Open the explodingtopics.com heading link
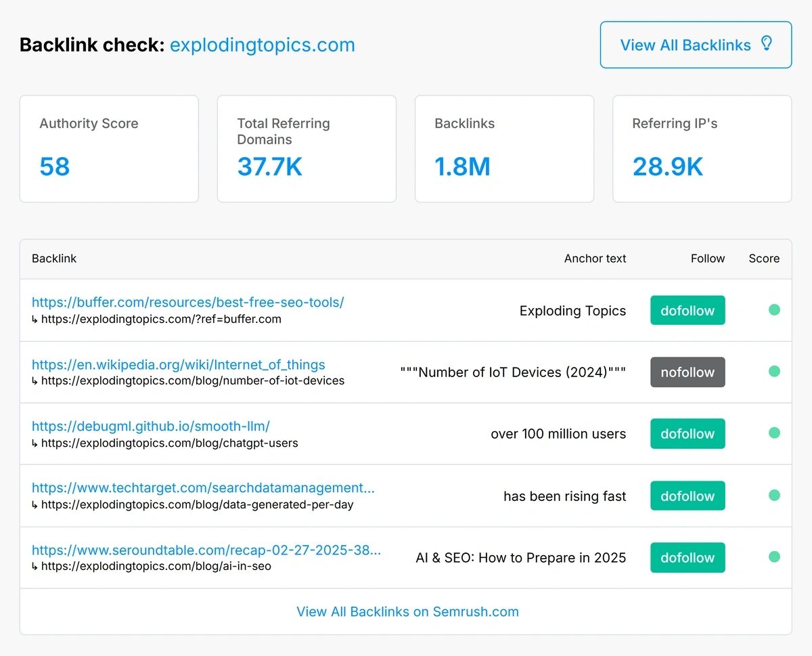The width and height of the screenshot is (812, 656). 263,45
